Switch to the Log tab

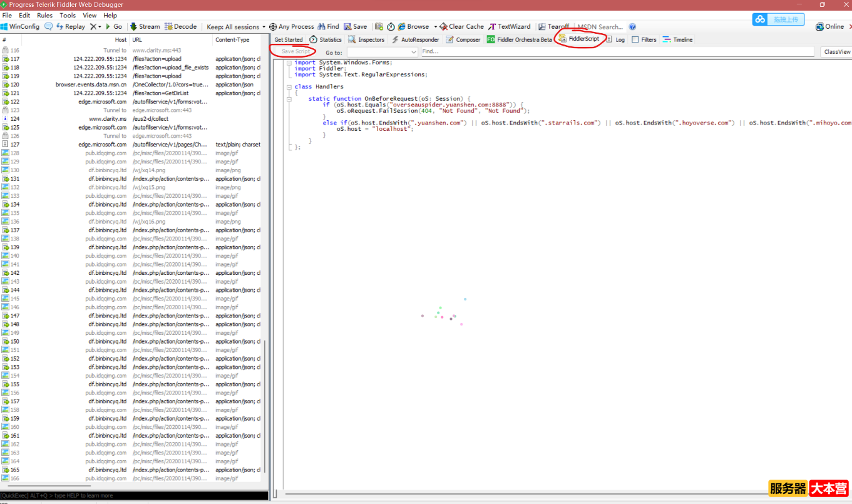coord(615,39)
